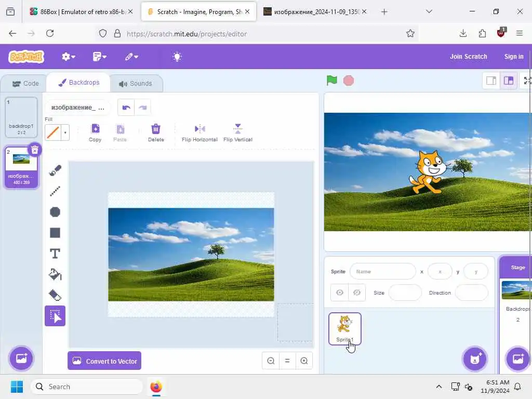Viewport: 532px width, 399px height.
Task: Click the Copy icon
Action: pos(95,133)
